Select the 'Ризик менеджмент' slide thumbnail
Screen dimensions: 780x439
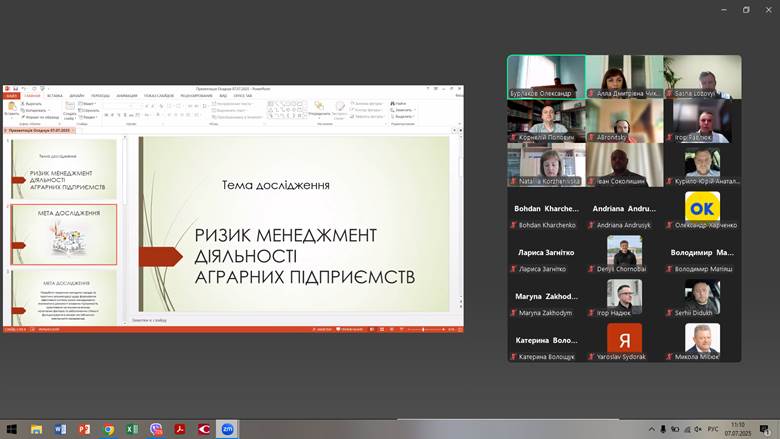tap(64, 169)
